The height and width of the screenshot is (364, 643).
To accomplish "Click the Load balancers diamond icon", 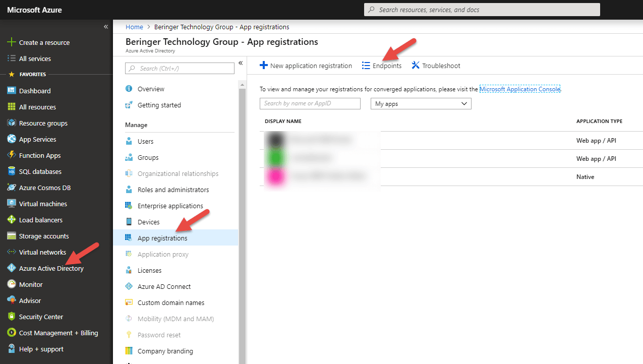I will (x=11, y=220).
